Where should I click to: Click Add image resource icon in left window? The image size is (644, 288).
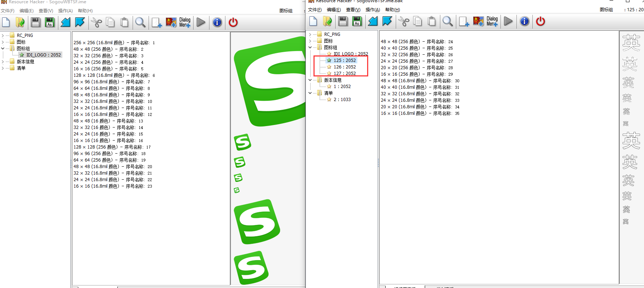click(171, 22)
